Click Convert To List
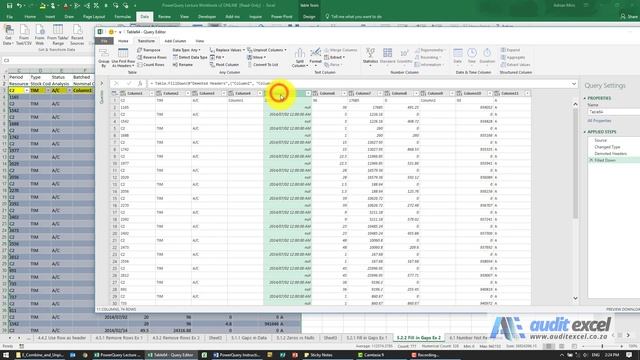640x360 pixels. pyautogui.click(x=263, y=65)
